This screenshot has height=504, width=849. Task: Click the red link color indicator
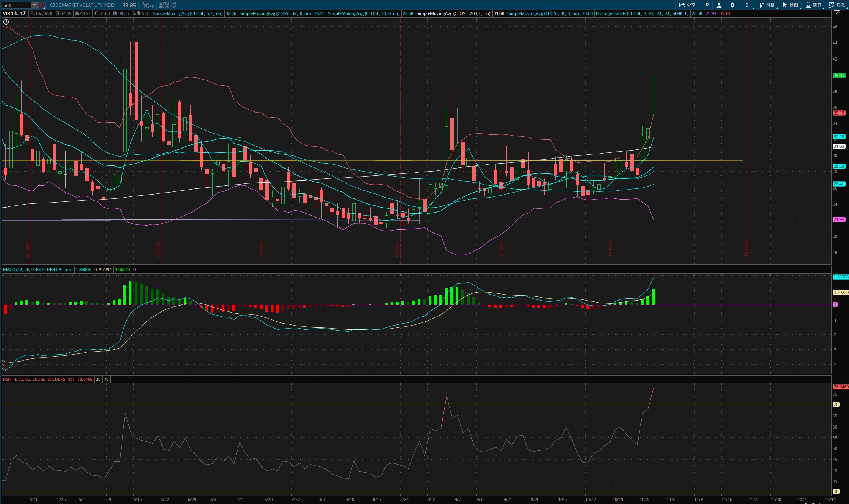[x=42, y=5]
